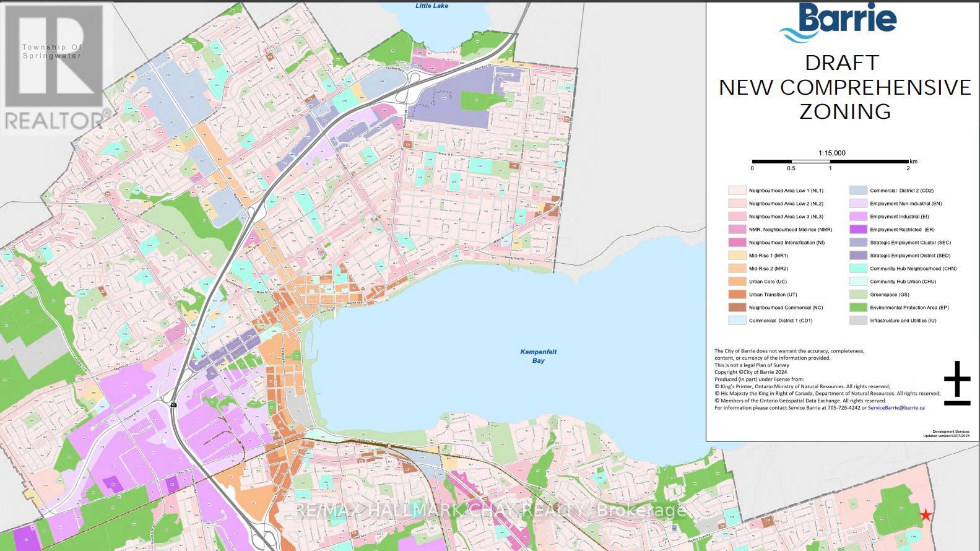Screen dimensions: 980x551
Task: Click the 1:15,000 scale bar
Action: coord(831,162)
